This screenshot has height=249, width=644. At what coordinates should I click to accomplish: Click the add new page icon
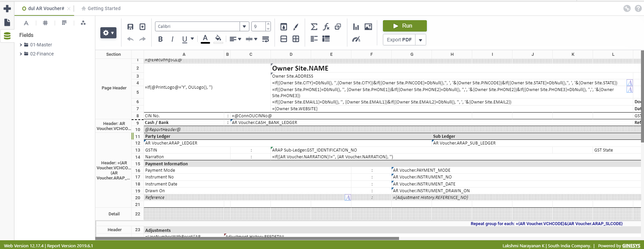tap(142, 27)
